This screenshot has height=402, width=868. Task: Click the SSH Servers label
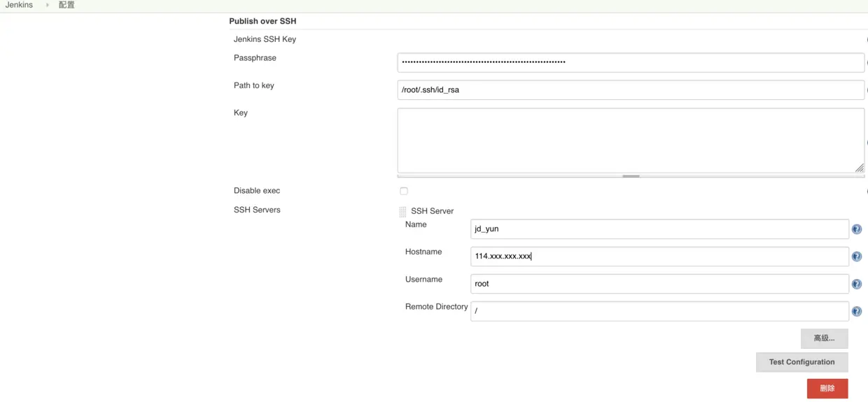[x=257, y=210]
